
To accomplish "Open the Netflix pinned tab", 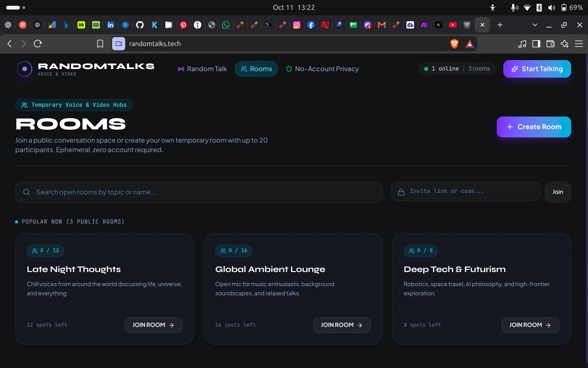I will pos(325,25).
